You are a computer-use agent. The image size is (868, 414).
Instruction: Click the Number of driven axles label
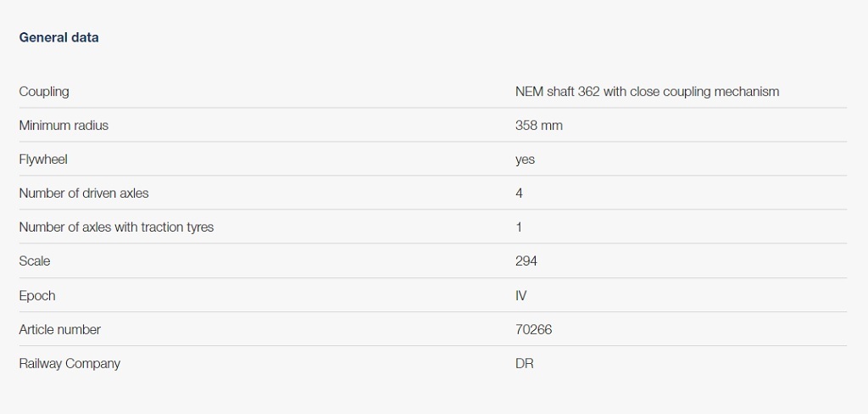pos(84,193)
